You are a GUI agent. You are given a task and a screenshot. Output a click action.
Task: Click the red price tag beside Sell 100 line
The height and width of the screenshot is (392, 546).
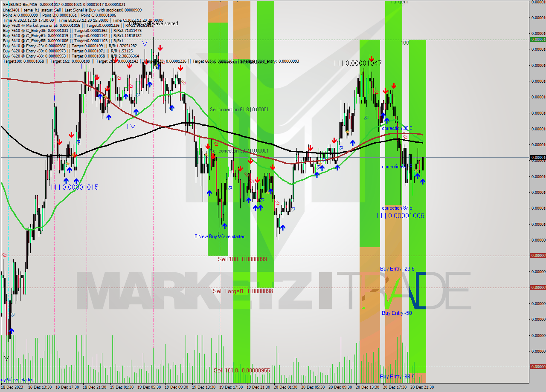(x=537, y=256)
